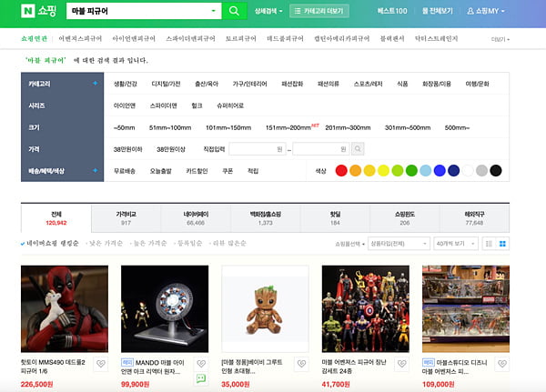Sort by 리뷰 많은순

pos(229,244)
